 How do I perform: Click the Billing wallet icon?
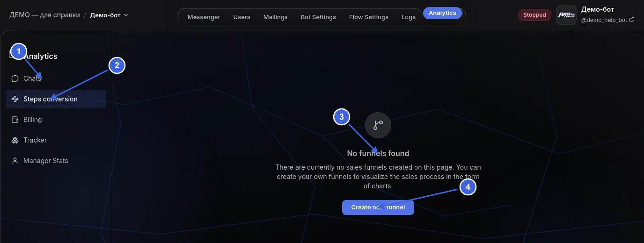pos(15,120)
